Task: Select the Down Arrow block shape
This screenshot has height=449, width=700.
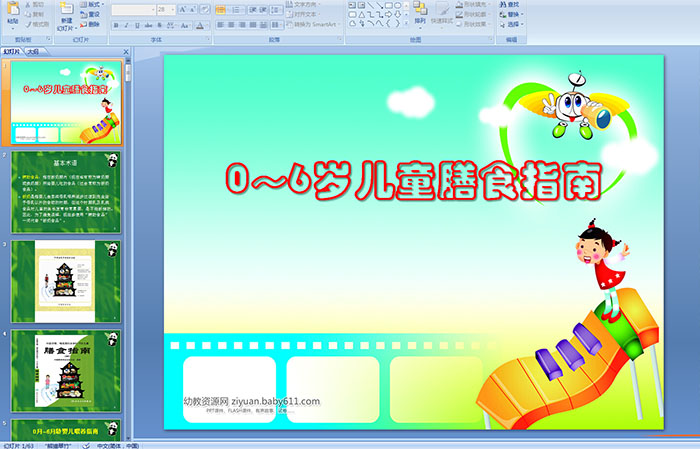Action: [x=397, y=15]
